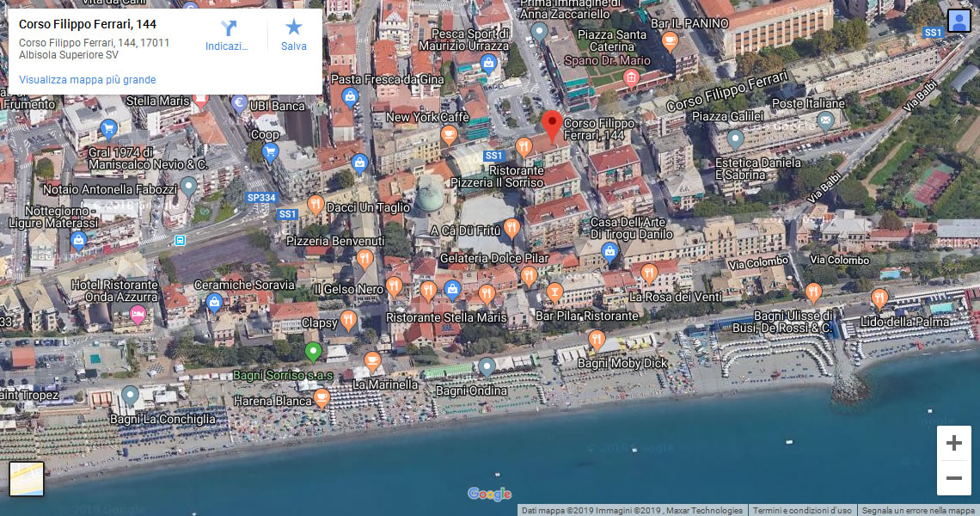Save place with the Salva star
This screenshot has width=980, height=516.
tap(294, 27)
